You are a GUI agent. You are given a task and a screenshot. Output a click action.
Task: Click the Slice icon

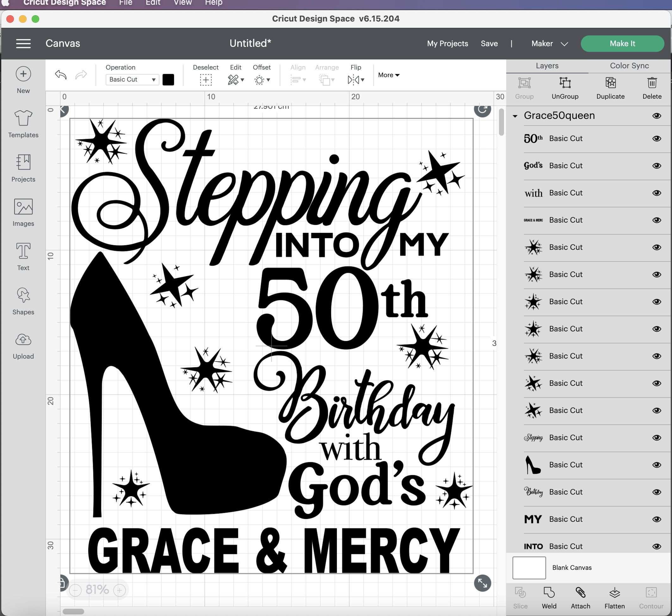click(x=520, y=597)
